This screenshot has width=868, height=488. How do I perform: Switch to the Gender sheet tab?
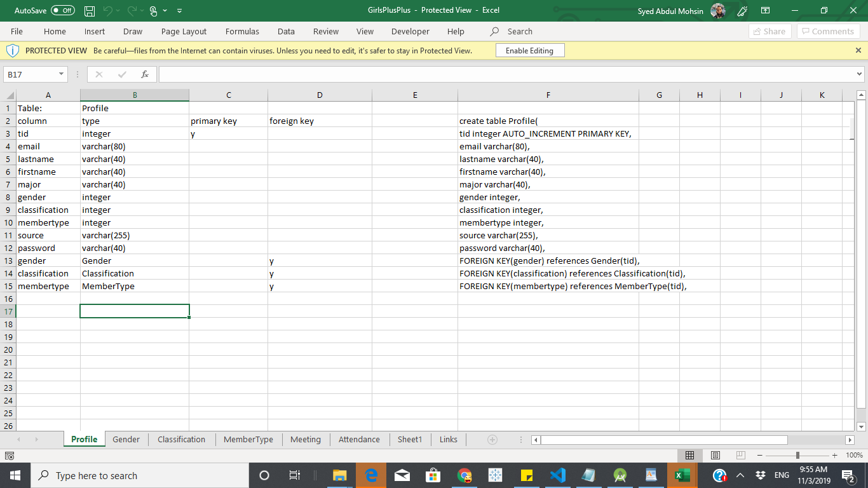click(126, 439)
